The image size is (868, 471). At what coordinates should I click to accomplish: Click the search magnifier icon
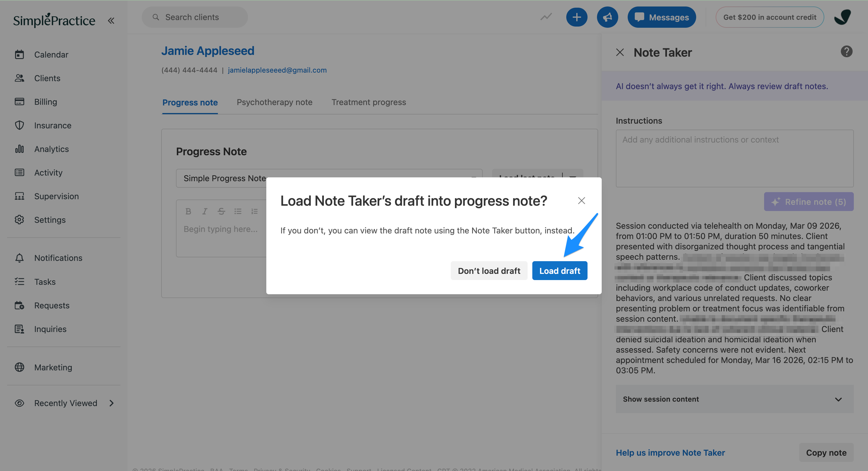tap(156, 17)
